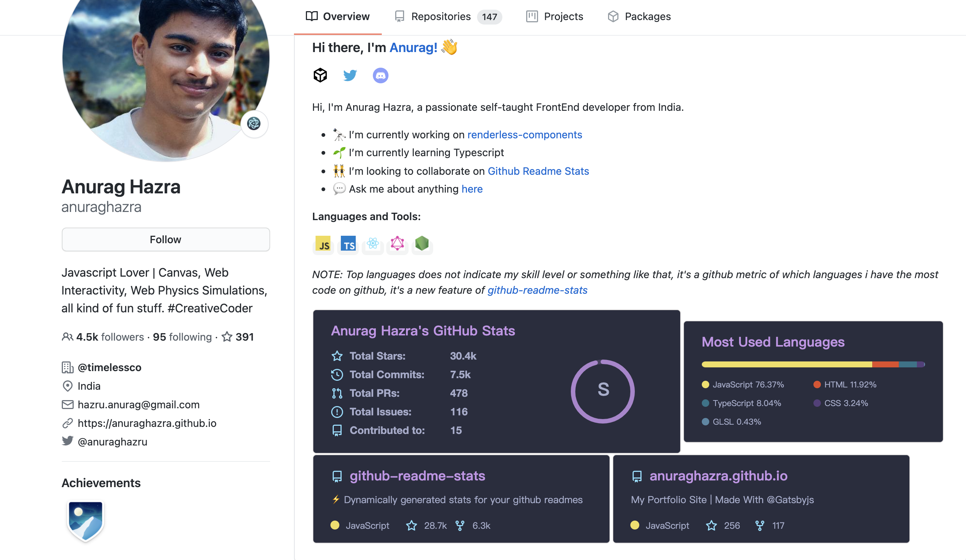Click the Node.js hexagon logo icon
This screenshot has height=560, width=966.
click(x=422, y=244)
